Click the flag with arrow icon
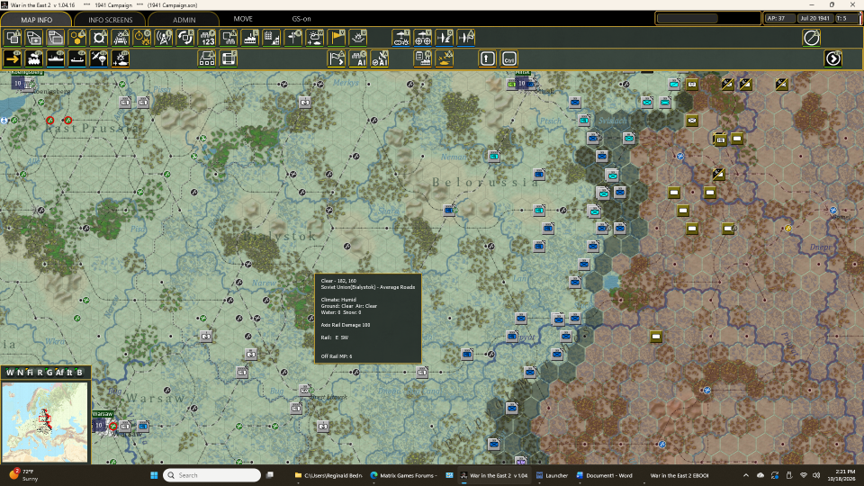This screenshot has height=486, width=864. [337, 58]
